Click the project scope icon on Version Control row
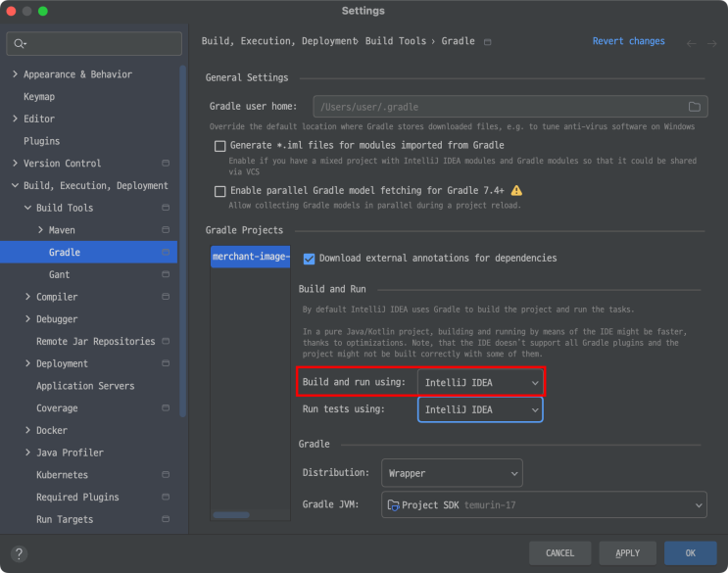This screenshot has height=573, width=728. click(x=166, y=163)
